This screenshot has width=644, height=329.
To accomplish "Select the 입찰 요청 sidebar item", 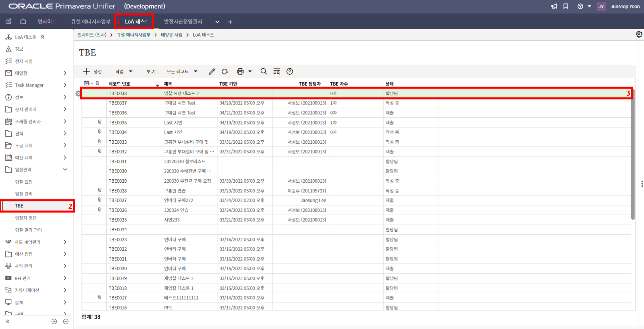I will point(24,182).
